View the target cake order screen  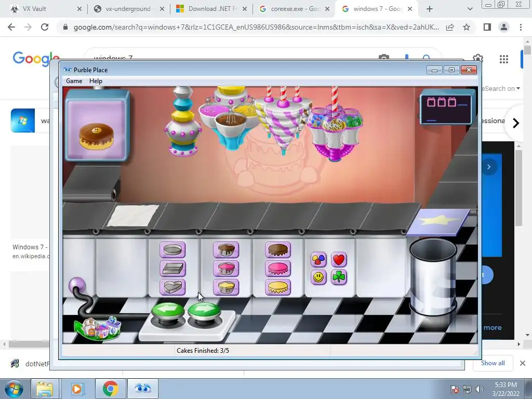tap(97, 125)
